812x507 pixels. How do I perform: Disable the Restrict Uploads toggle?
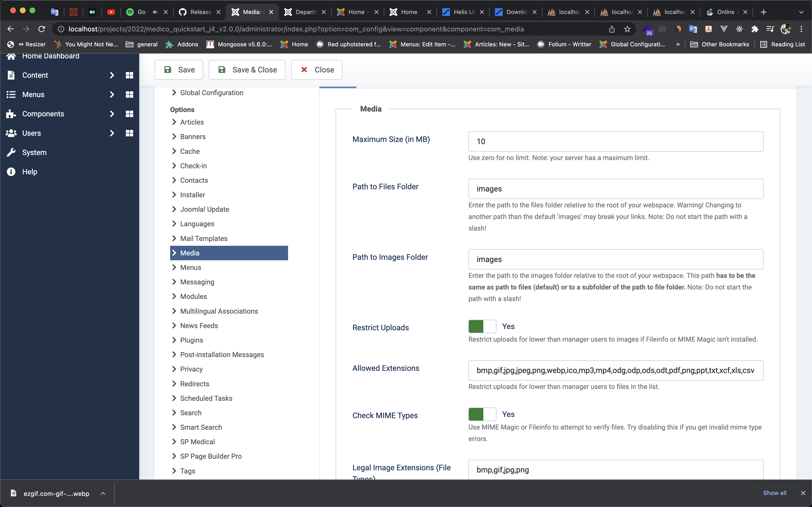482,326
